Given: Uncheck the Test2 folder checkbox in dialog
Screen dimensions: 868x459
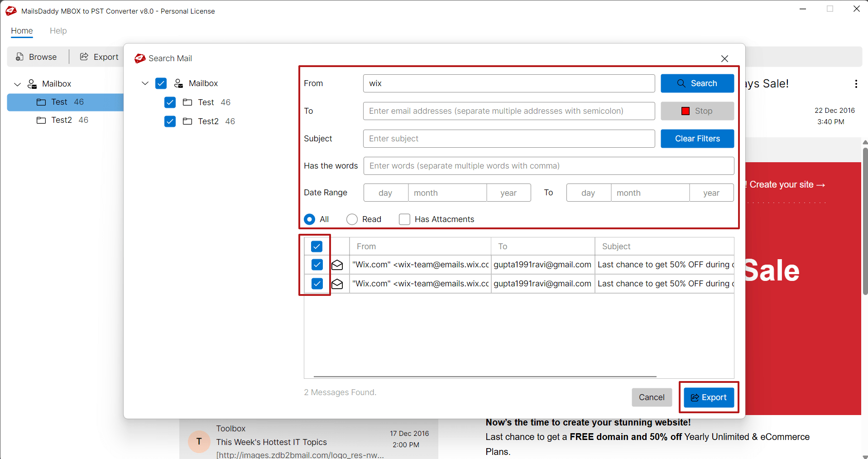Looking at the screenshot, I should click(170, 121).
